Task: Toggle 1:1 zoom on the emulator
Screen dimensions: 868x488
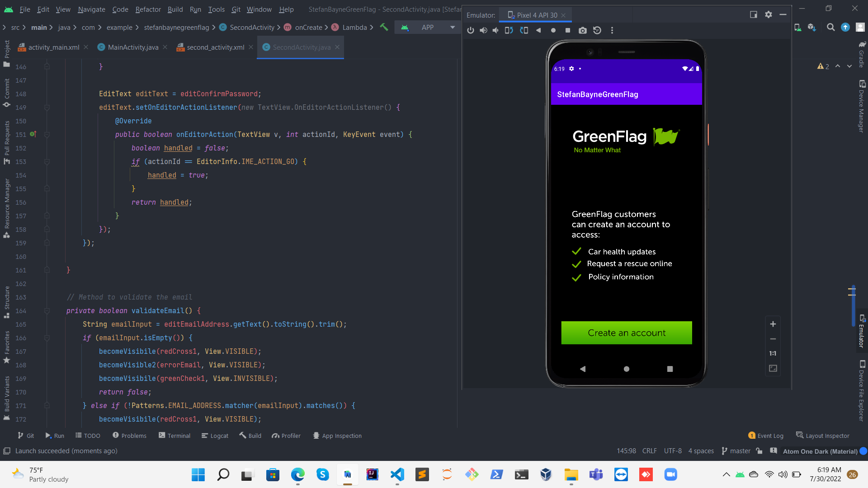Action: 772,353
